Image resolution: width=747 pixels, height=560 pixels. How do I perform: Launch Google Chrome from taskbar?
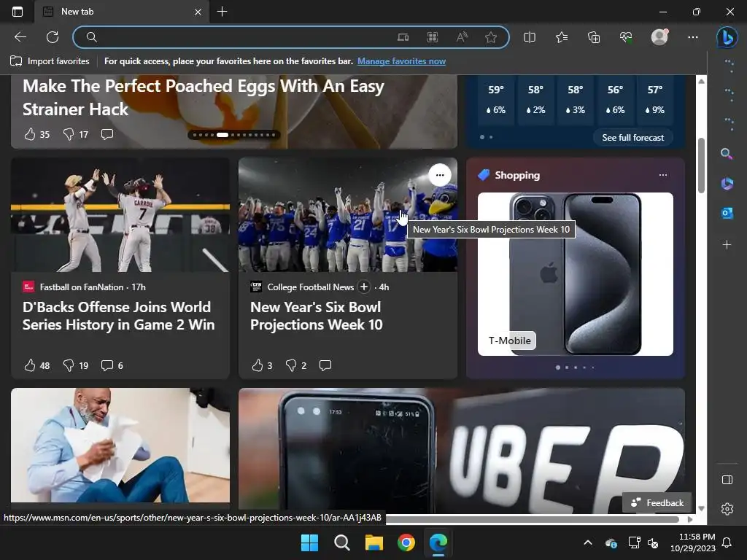tap(406, 542)
